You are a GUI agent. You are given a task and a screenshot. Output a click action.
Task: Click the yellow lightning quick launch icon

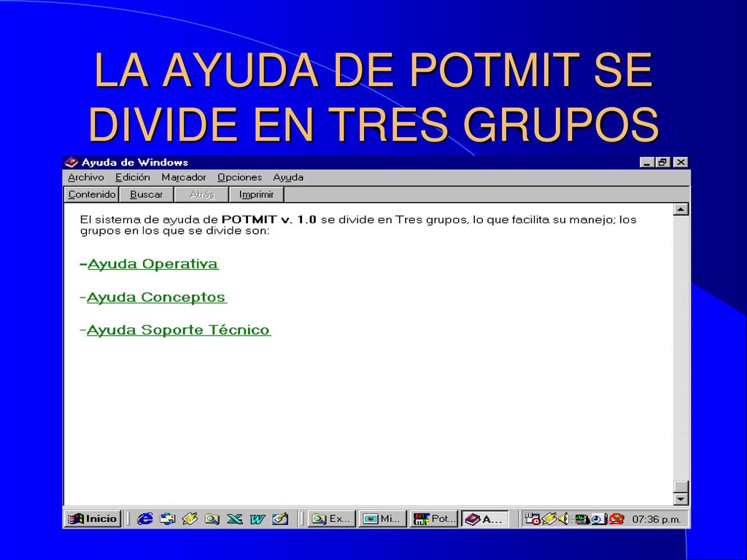pyautogui.click(x=190, y=518)
